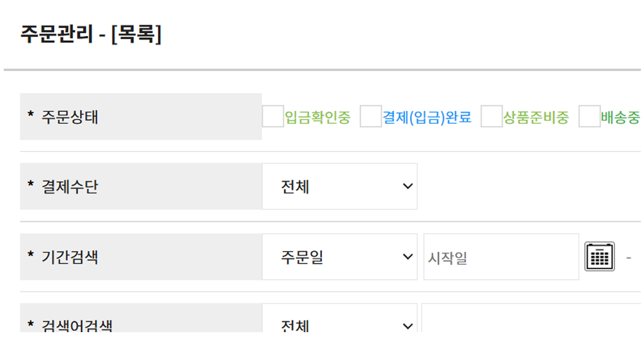Screen dimensions: 644x346
Task: Click the 시작일 start date field
Action: click(x=501, y=257)
